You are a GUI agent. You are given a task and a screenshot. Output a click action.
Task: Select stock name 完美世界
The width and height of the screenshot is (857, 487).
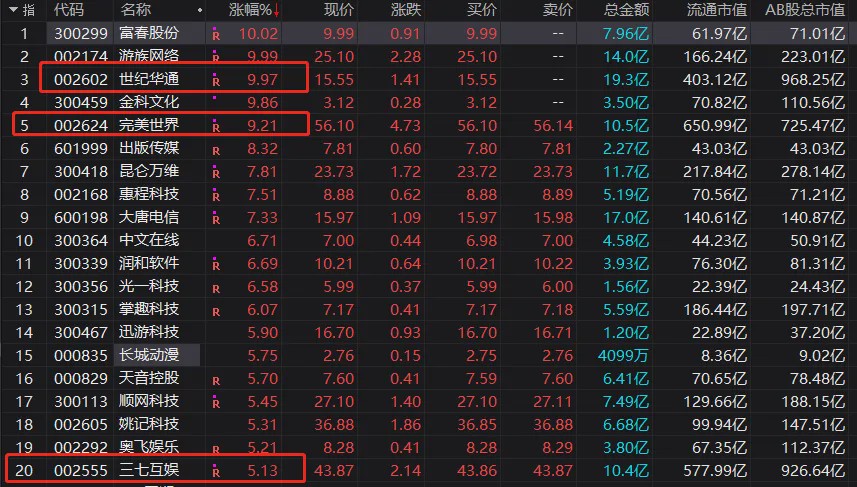point(149,125)
